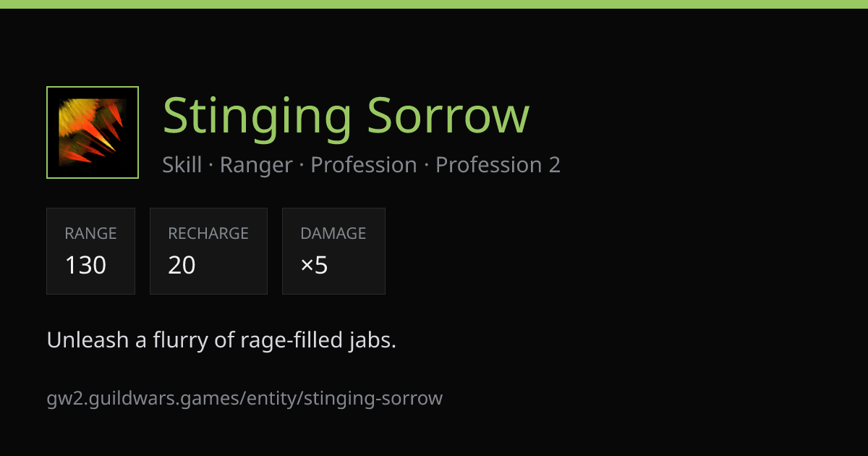Open the Ranger breadcrumb entry

click(x=256, y=165)
